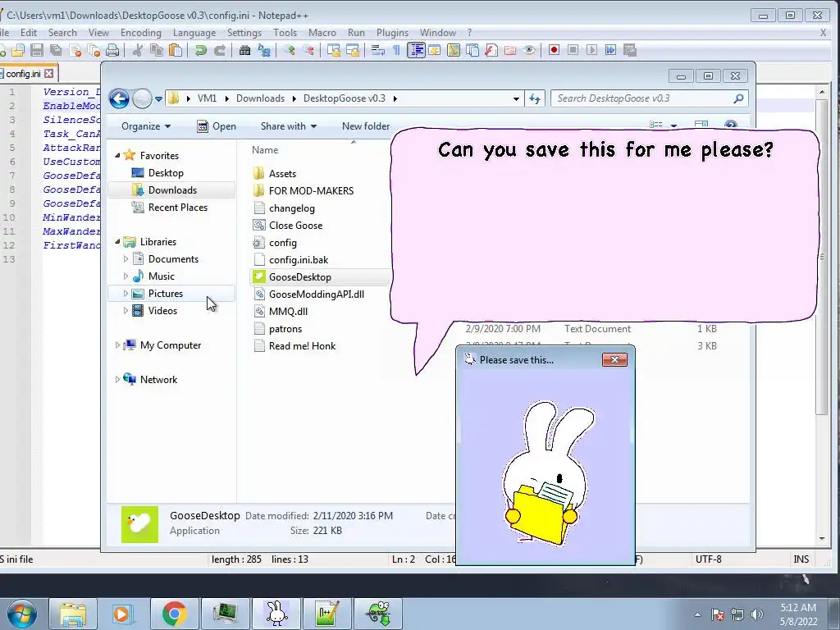Click the Save icon in Notepad++ toolbar
Viewport: 840px width, 630px height.
(36, 50)
